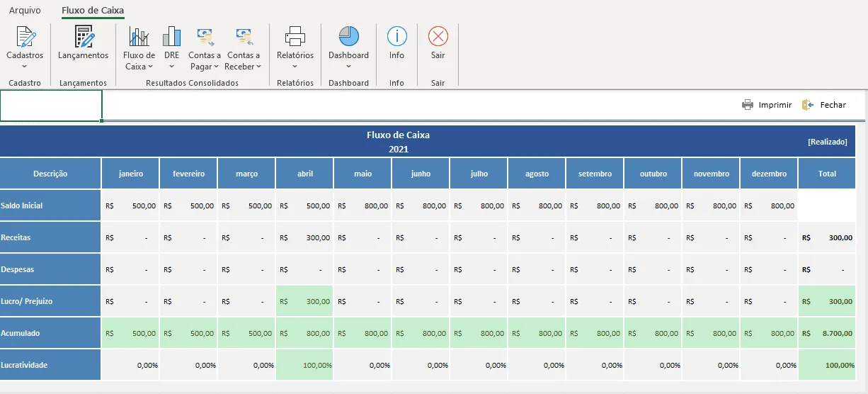
Task: Open the Dashboard pie chart icon
Action: [x=349, y=37]
